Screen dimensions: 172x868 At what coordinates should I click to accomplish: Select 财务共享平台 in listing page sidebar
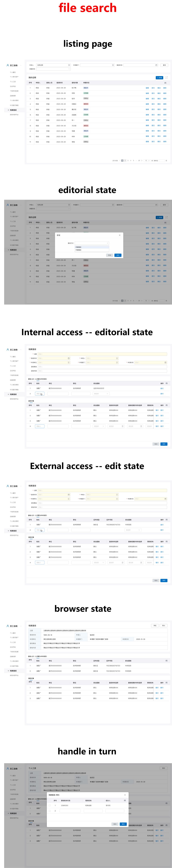14,114
